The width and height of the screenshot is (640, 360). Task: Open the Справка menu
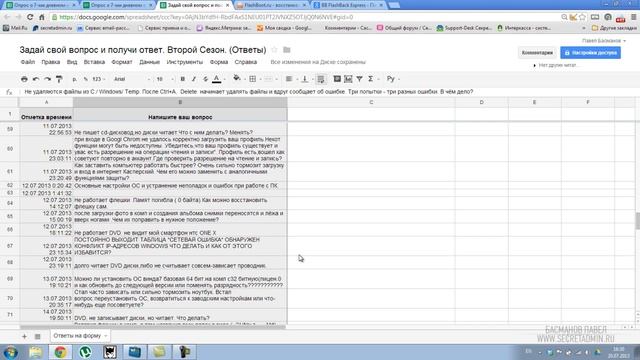[x=246, y=62]
